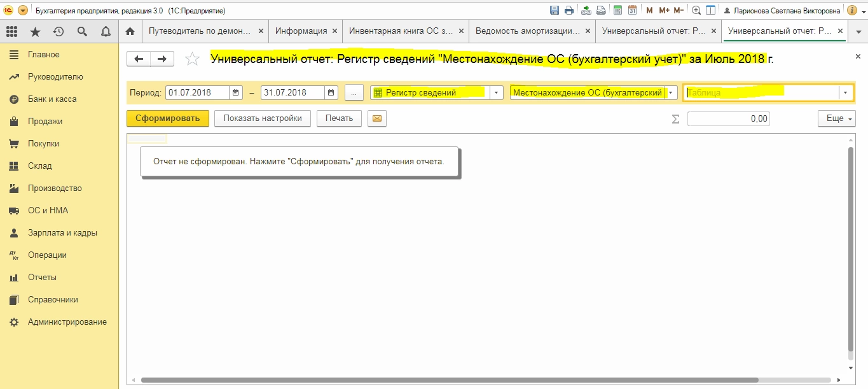The image size is (868, 389).
Task: Open the History clock icon
Action: point(59,31)
